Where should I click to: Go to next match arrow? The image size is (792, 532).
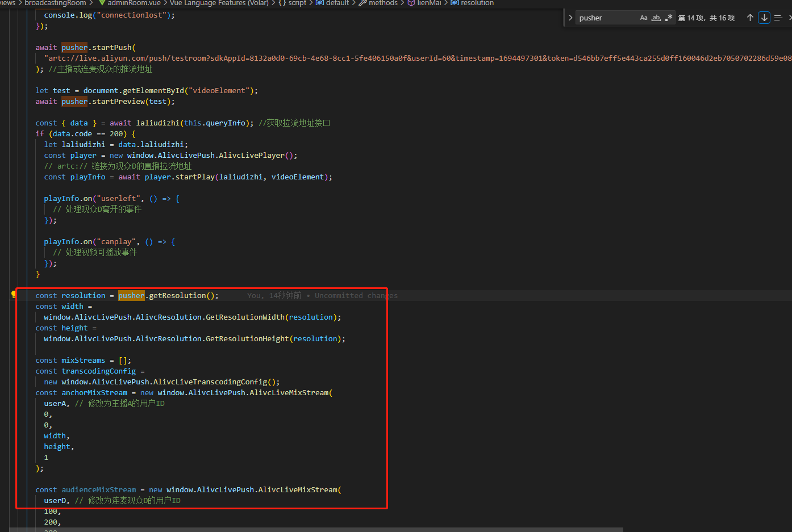click(764, 18)
